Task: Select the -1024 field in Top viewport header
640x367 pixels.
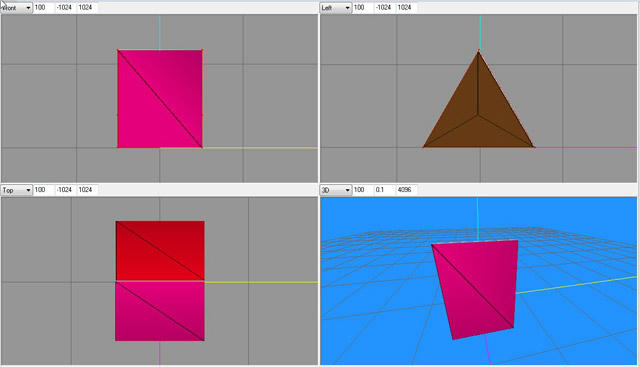Action: [x=65, y=190]
